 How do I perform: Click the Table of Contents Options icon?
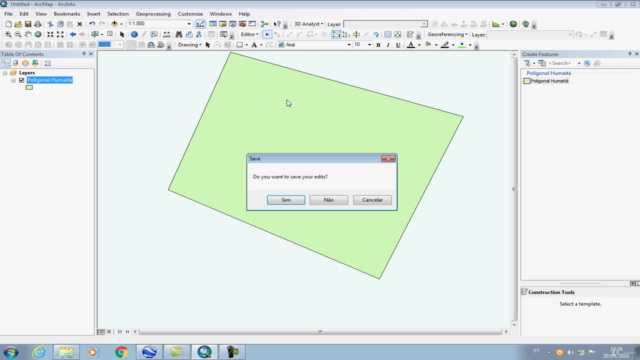[47, 63]
